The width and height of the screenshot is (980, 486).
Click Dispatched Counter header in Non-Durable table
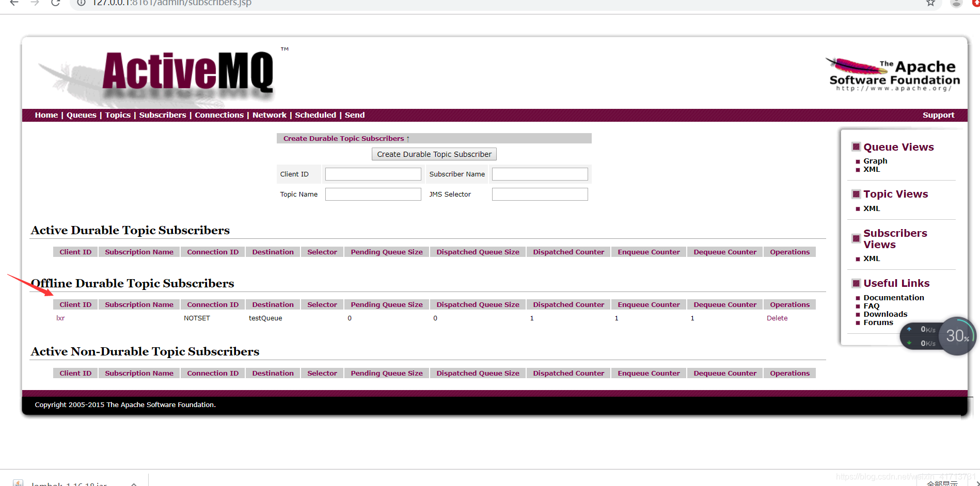[x=568, y=373]
